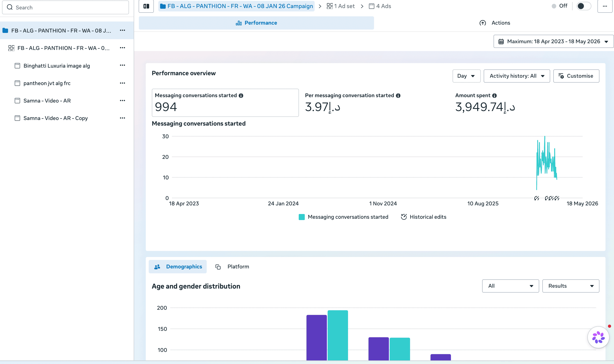This screenshot has width=614, height=364.
Task: Click the campaign folder icon in sidebar
Action: [5, 30]
